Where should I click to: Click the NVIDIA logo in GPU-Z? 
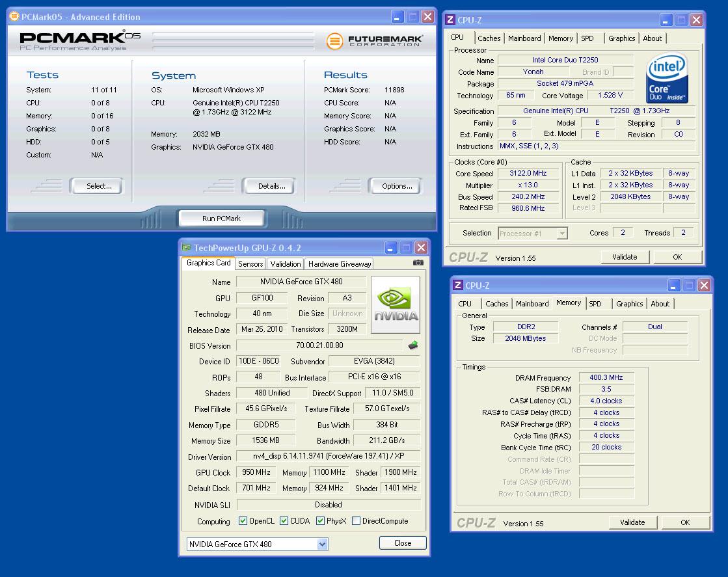point(396,304)
